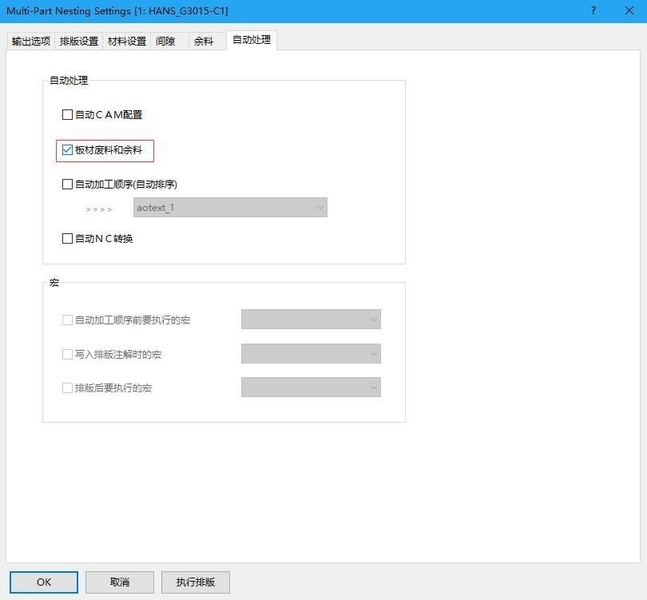
Task: Tick the 排版后要执行的宏 checkbox
Action: (x=67, y=388)
